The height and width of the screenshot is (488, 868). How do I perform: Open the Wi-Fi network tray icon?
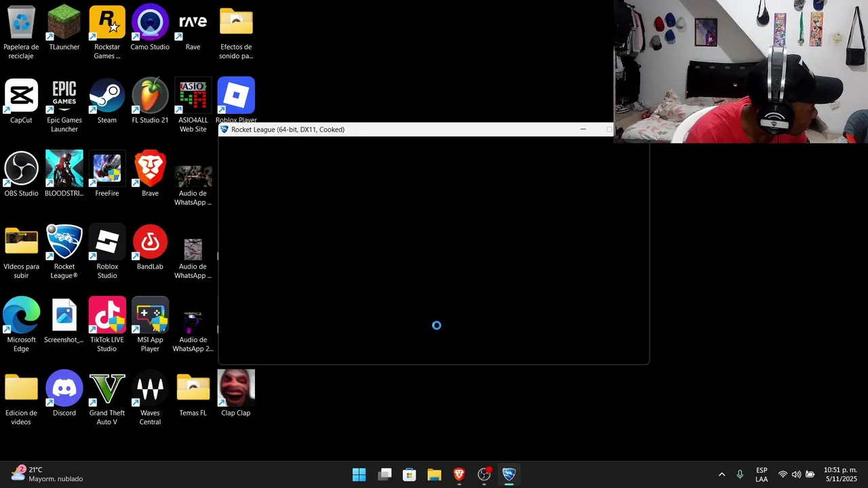coord(783,474)
